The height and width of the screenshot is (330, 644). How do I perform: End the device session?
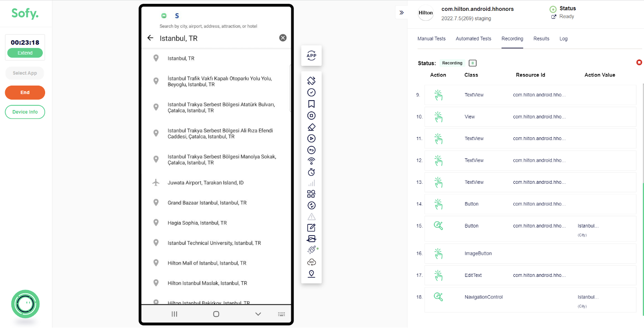[x=25, y=93]
